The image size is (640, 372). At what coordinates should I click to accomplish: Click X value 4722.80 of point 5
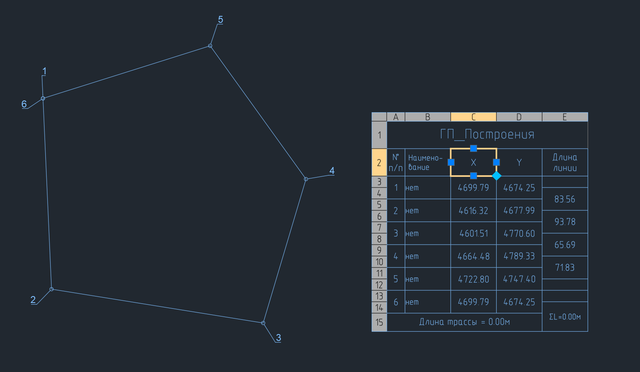coord(473,279)
